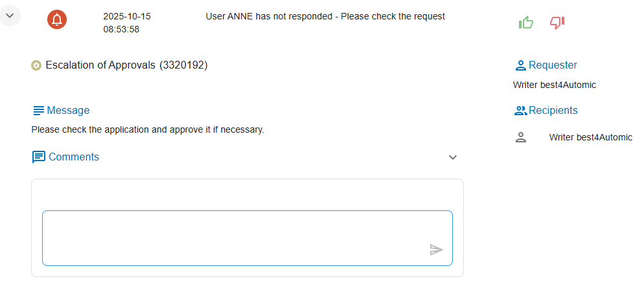The image size is (644, 286).
Task: Click the Comments speech bubble icon
Action: [39, 157]
